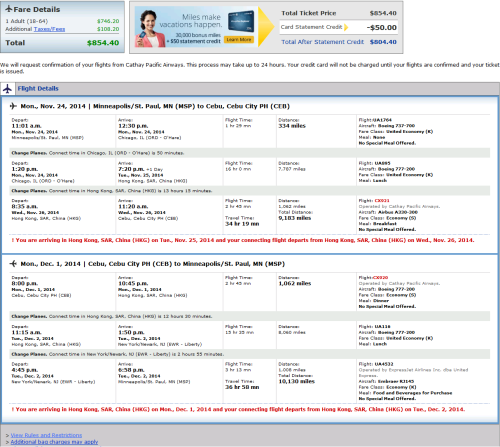
Task: Click the Flight Details section heading
Action: (38, 89)
